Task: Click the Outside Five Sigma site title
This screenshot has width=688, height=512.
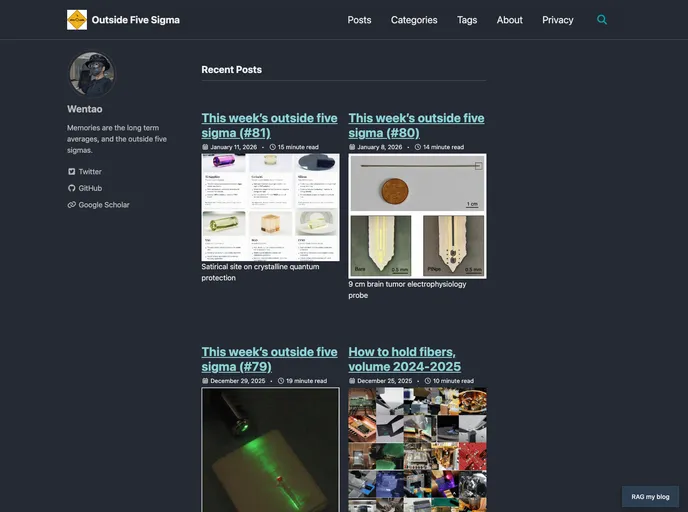Action: tap(135, 20)
